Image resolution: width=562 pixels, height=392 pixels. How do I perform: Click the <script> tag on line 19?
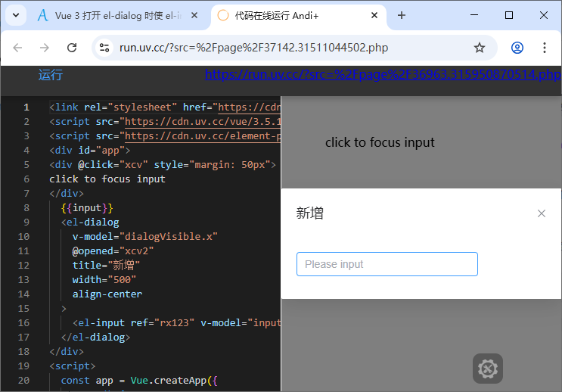click(73, 366)
